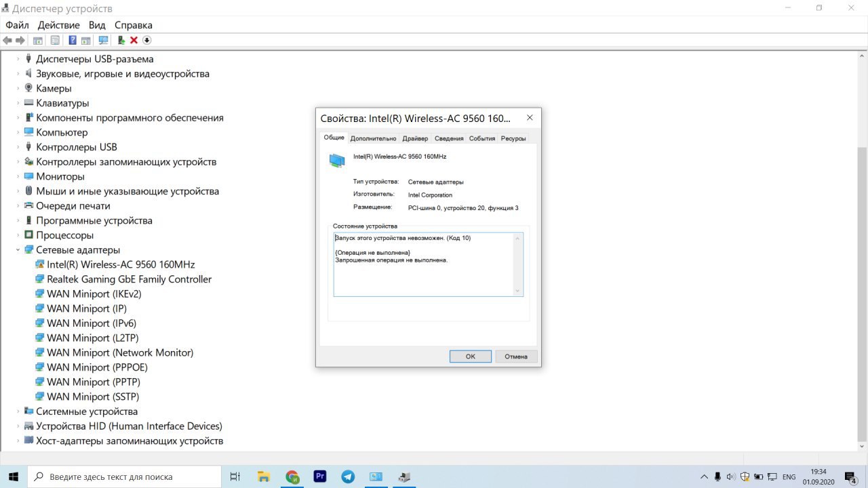Click the taskbar search box
The width and height of the screenshot is (868, 488).
point(124,476)
